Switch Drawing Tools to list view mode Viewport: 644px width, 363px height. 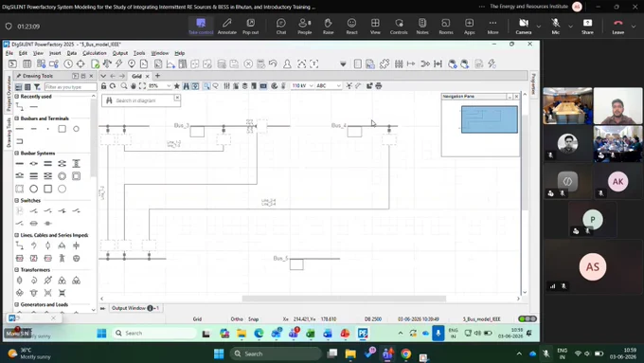(27, 87)
